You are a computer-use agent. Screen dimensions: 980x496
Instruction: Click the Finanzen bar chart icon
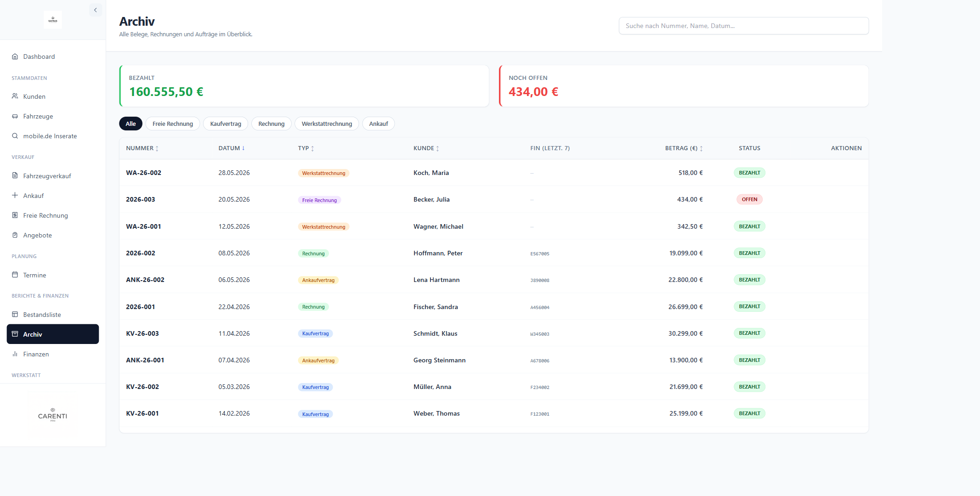tap(15, 354)
